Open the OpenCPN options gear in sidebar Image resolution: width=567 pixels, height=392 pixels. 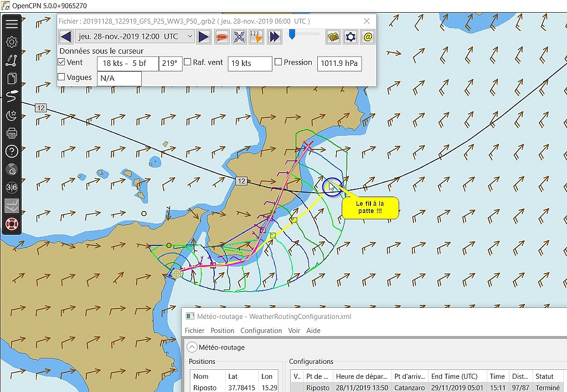click(12, 42)
